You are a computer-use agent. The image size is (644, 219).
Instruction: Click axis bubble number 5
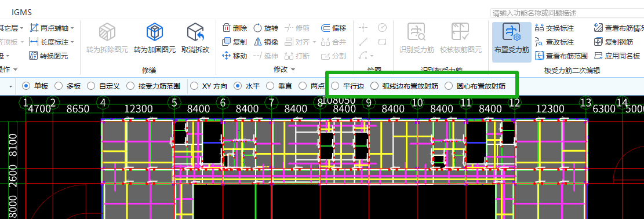(174, 102)
